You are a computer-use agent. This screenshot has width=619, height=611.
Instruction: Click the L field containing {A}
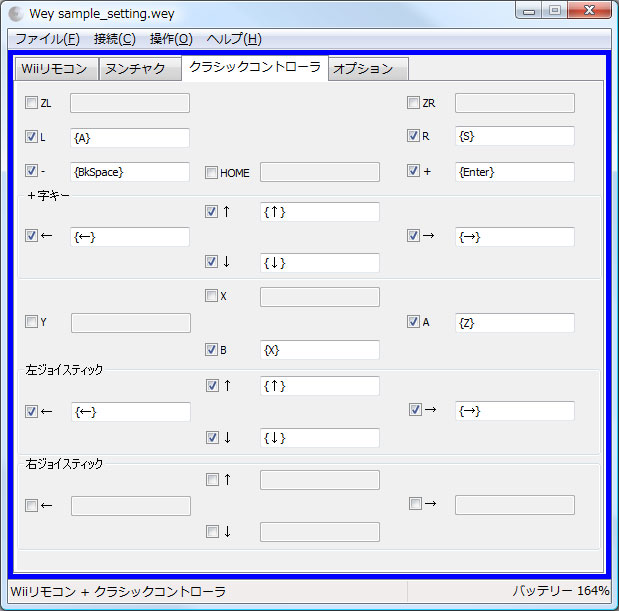[x=130, y=138]
